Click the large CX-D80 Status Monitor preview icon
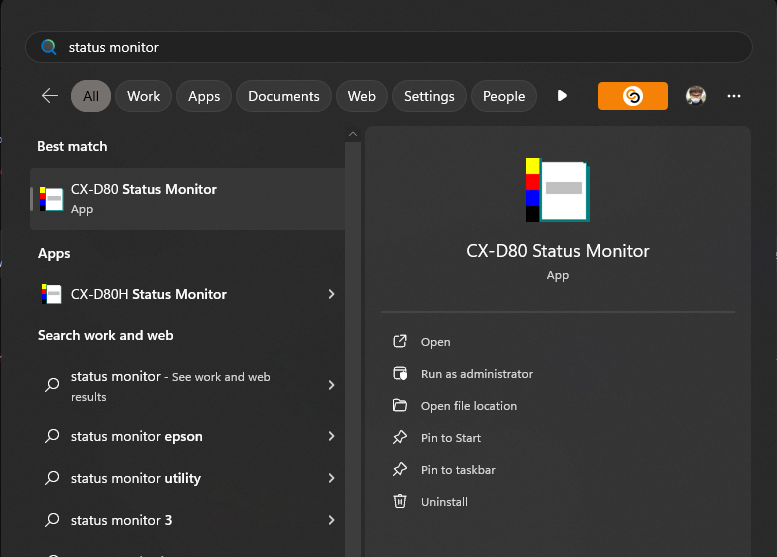This screenshot has height=557, width=777. pyautogui.click(x=557, y=190)
